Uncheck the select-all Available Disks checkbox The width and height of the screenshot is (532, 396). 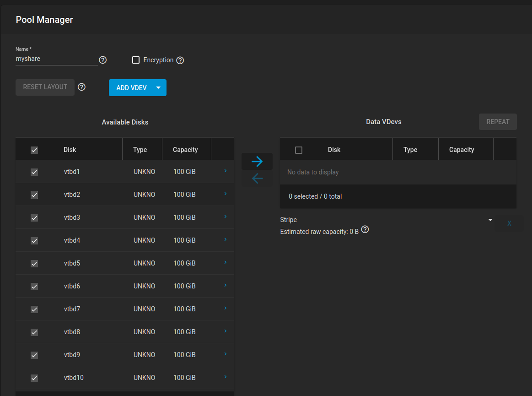click(34, 150)
